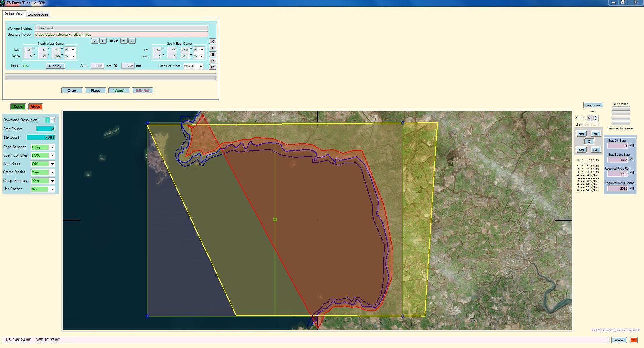Click the bottom Dl. Queues progress bar

pyautogui.click(x=621, y=123)
